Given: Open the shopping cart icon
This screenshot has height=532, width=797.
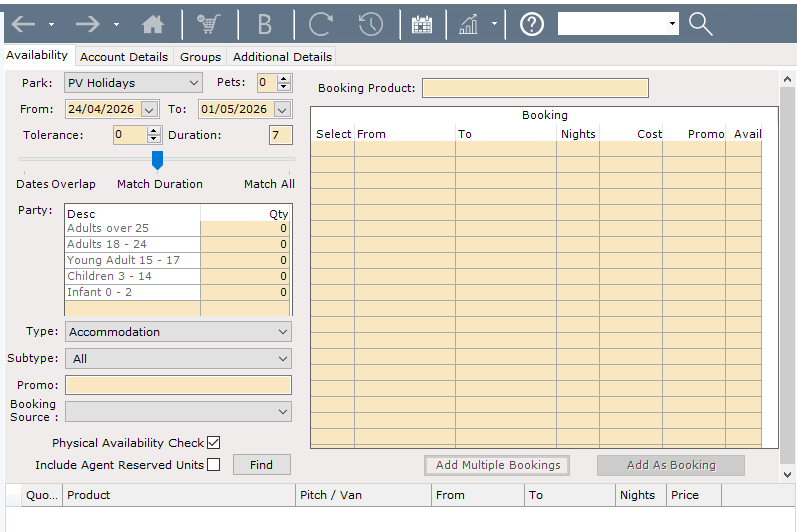Looking at the screenshot, I should [x=209, y=24].
